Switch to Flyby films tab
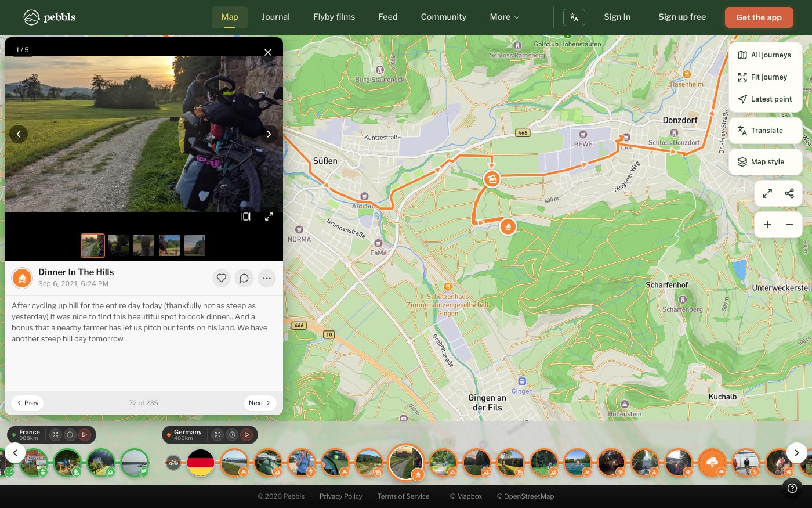 pos(334,17)
